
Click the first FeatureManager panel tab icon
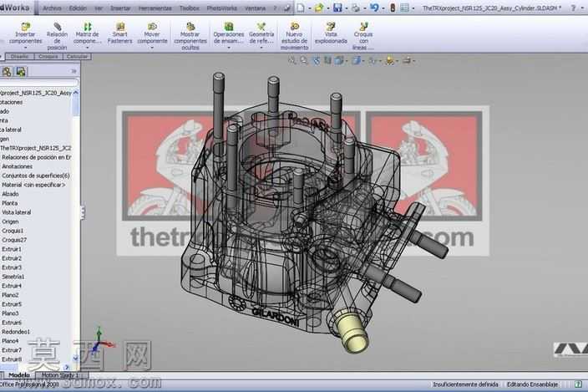tap(7, 71)
